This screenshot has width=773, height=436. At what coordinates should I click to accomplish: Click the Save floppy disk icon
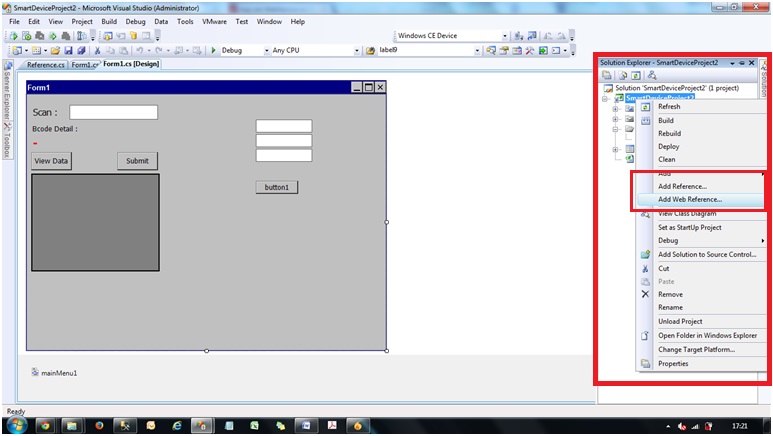tap(69, 50)
